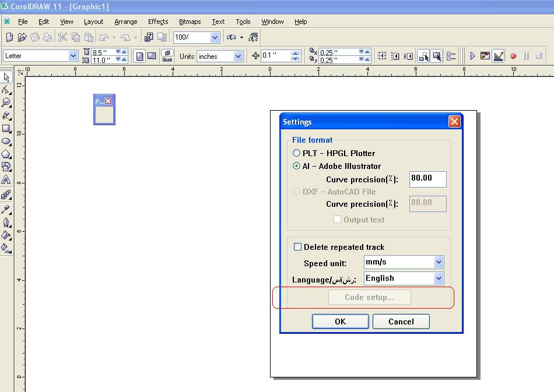554x392 pixels.
Task: Open the Speed unit dropdown
Action: coord(439,263)
